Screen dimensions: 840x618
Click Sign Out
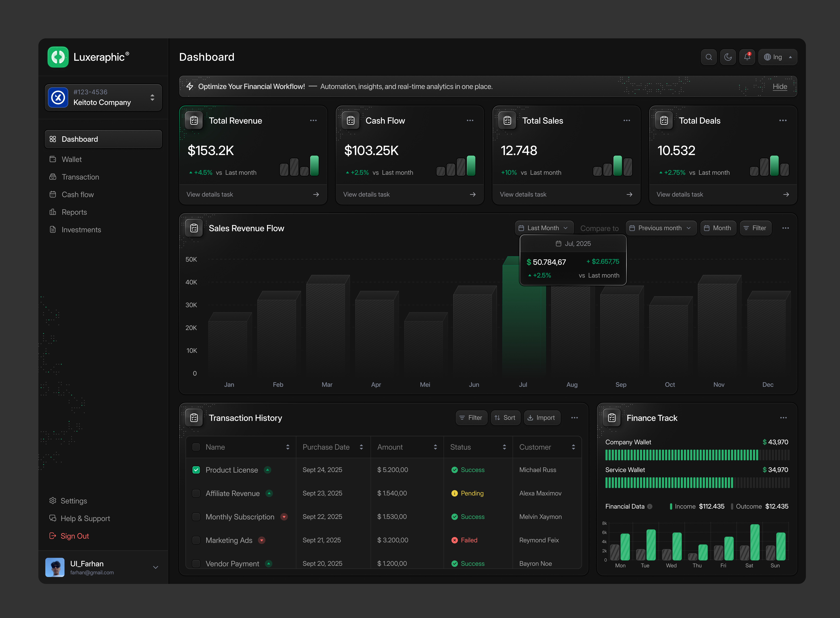[x=69, y=536]
